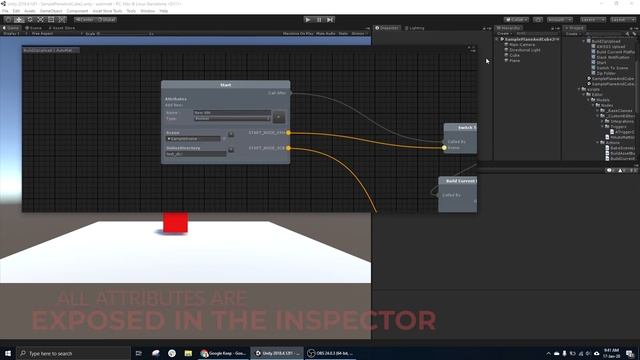
Task: Toggle the Center pivot mode button
Action: 84,20
